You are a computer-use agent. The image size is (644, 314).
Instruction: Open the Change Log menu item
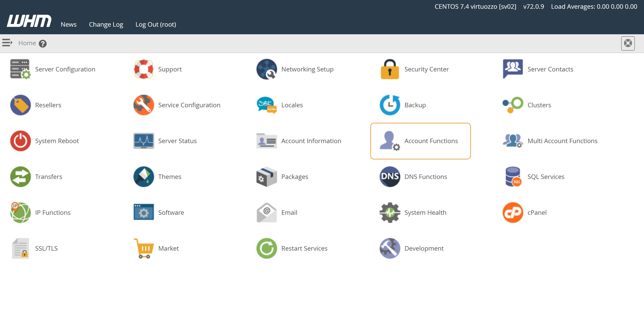coord(106,24)
